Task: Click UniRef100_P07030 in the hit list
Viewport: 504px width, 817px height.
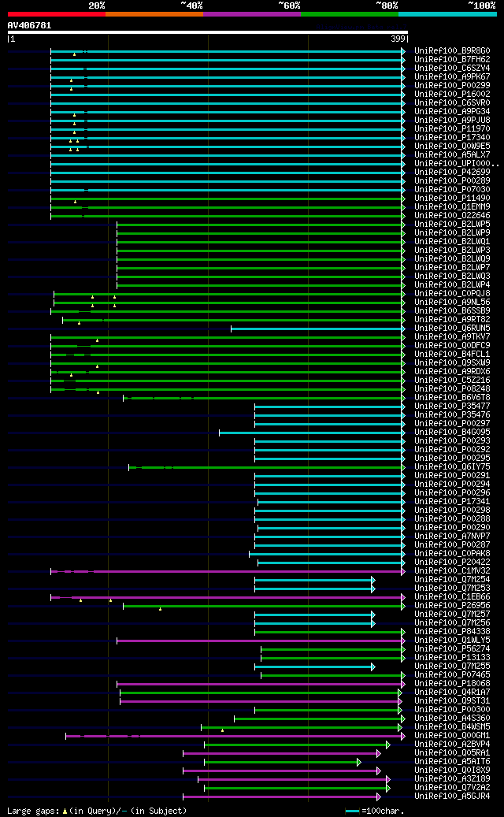Action: pyautogui.click(x=452, y=190)
